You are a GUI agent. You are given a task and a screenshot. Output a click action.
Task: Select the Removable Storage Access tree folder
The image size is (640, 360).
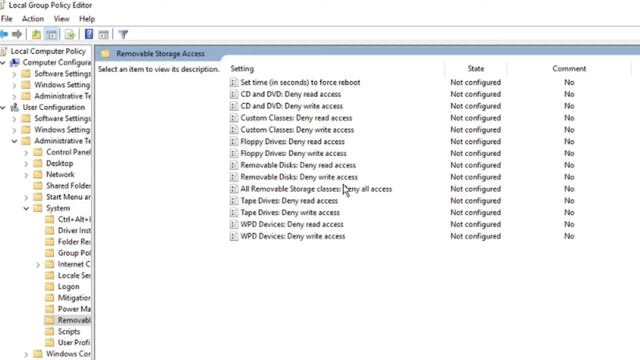[x=74, y=320]
